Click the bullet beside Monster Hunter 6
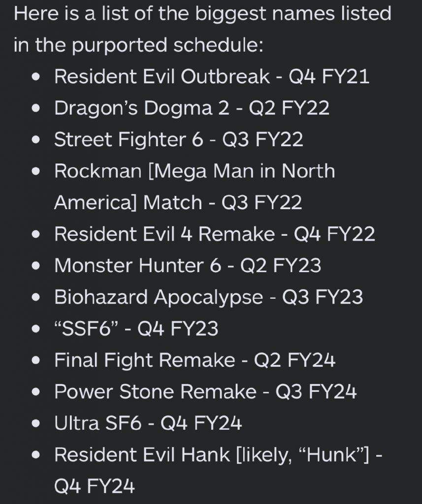 pyautogui.click(x=36, y=266)
